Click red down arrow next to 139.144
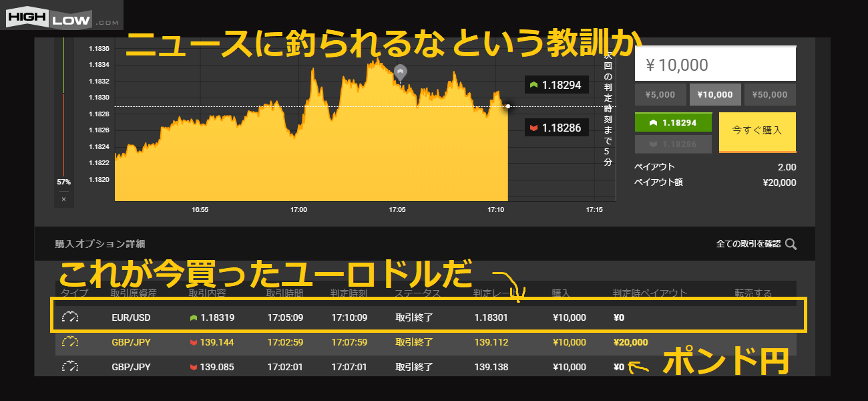This screenshot has width=868, height=401. coord(194,342)
